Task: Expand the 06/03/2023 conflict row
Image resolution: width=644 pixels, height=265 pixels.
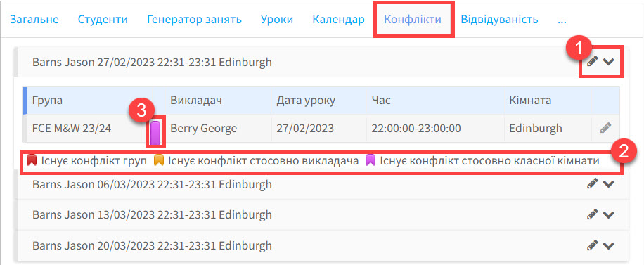Action: coord(608,184)
